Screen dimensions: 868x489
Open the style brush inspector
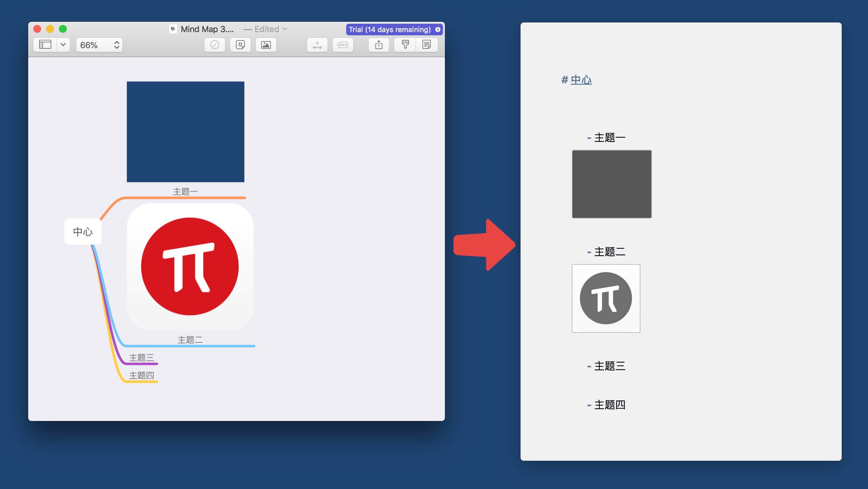[x=405, y=45]
